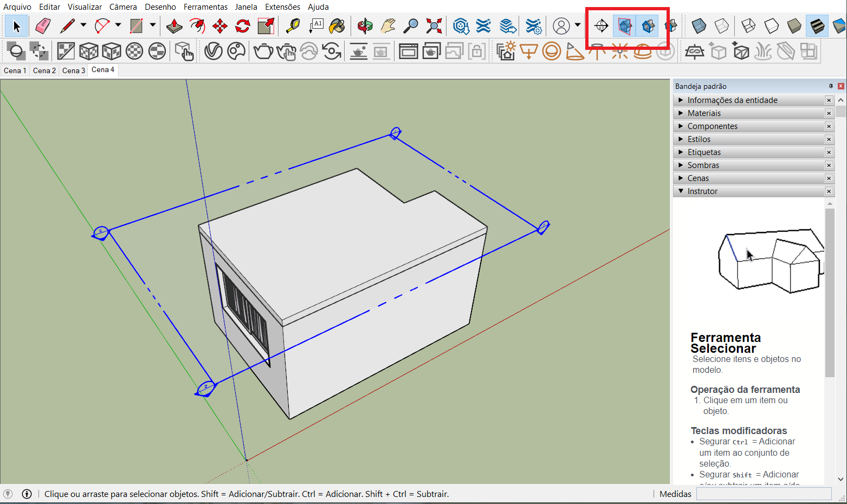Click the user account profile icon
The height and width of the screenshot is (504, 847).
pyautogui.click(x=561, y=26)
